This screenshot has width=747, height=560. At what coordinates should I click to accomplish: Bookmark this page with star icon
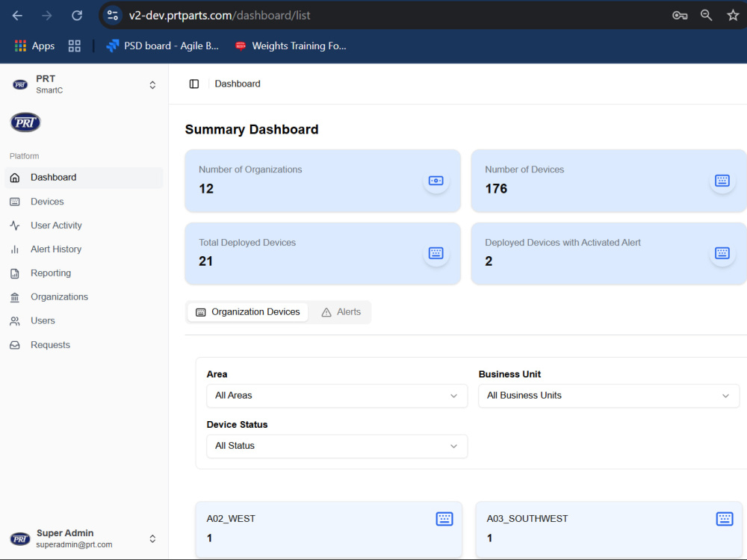(x=733, y=15)
